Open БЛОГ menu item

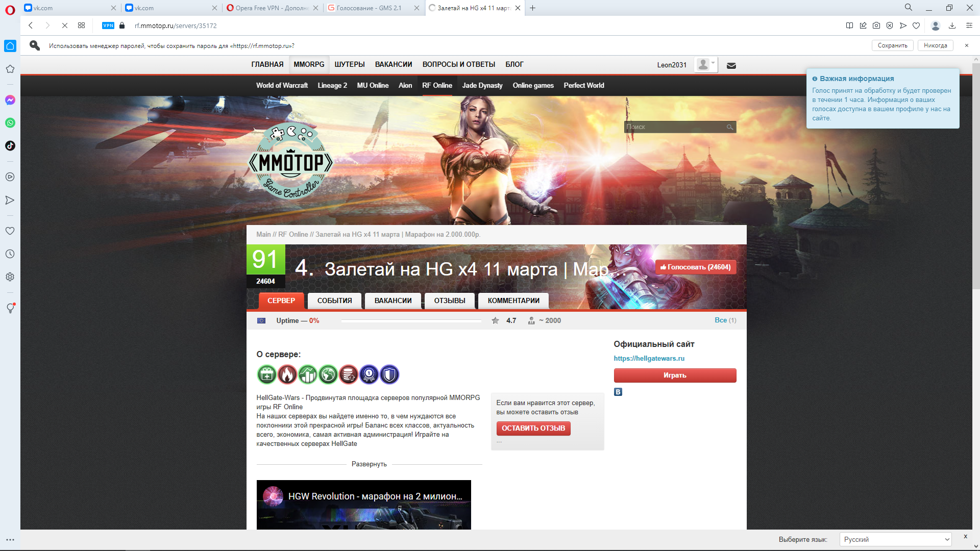pyautogui.click(x=514, y=64)
